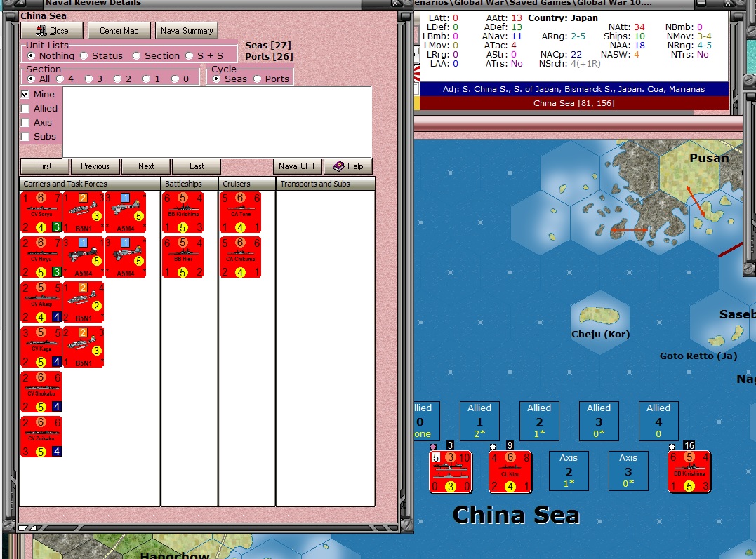Click the BB Kirishima stack on the China Sea map
This screenshot has width=756, height=559.
coord(689,472)
